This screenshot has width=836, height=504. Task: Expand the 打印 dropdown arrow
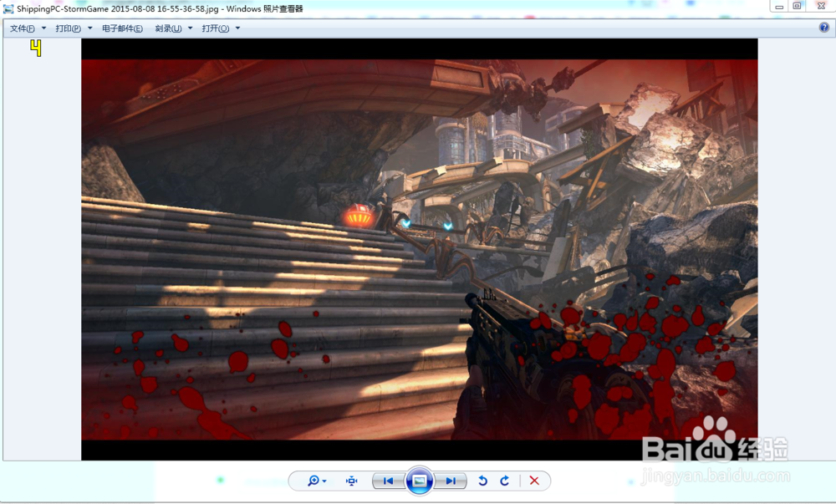click(x=90, y=28)
